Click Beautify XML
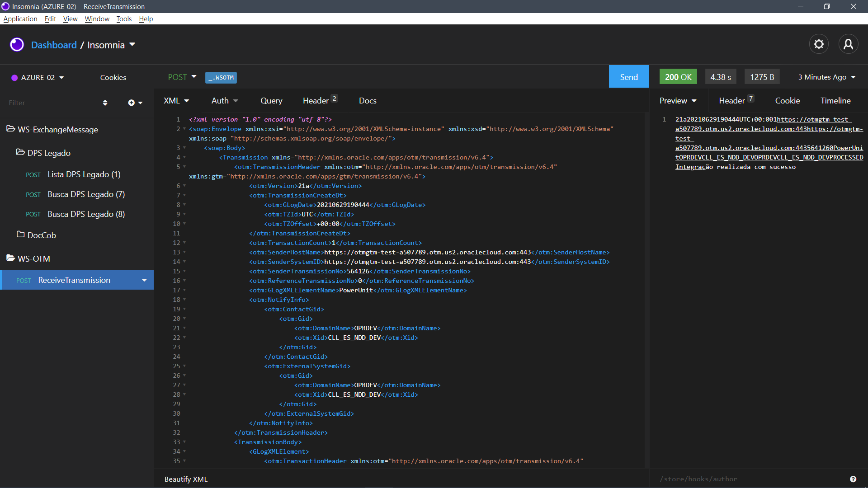 coord(186,479)
